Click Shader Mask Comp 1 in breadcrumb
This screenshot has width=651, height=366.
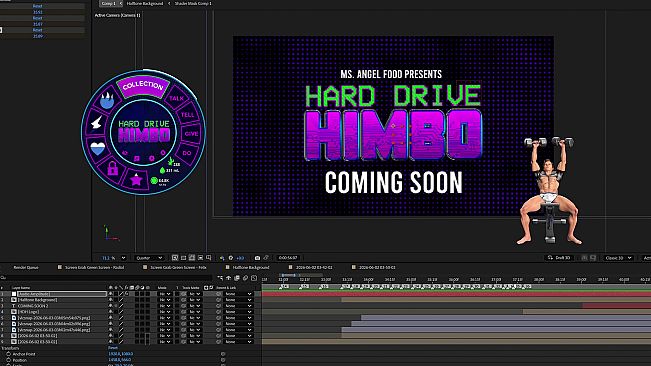tap(193, 3)
